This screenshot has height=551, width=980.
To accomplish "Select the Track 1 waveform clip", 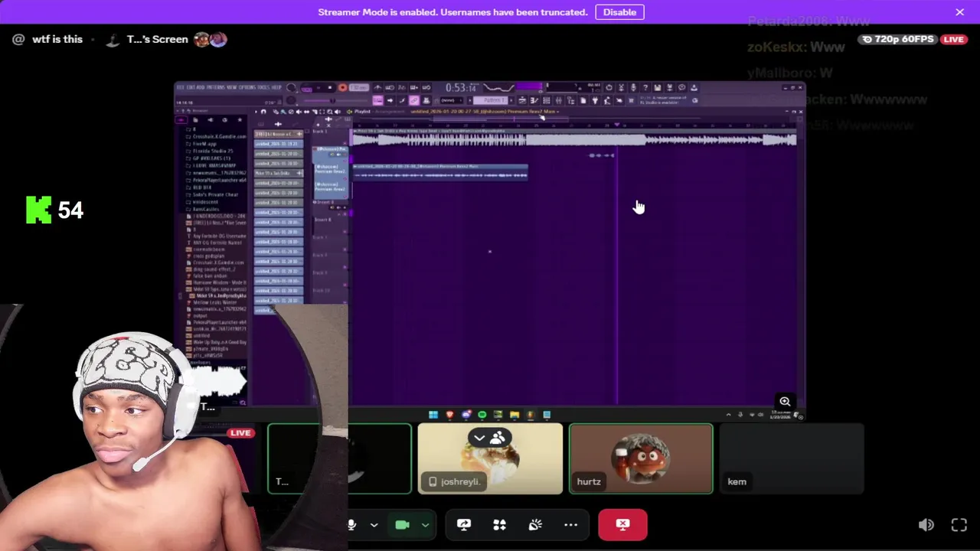I will point(574,139).
